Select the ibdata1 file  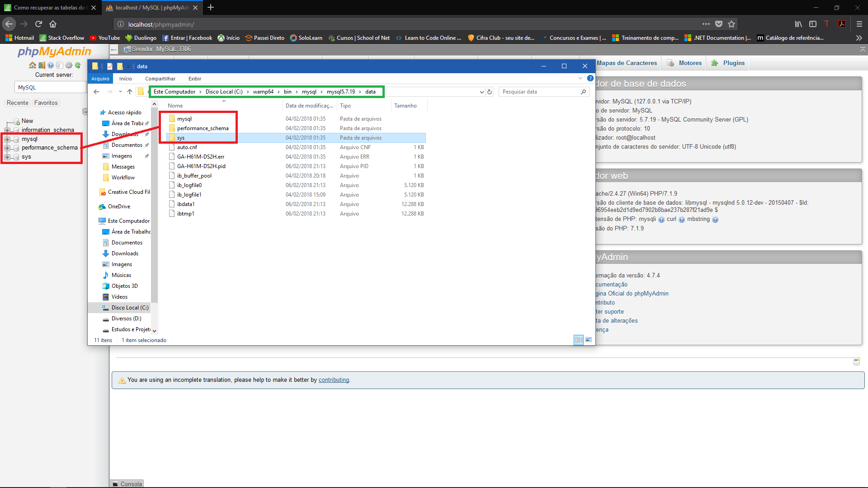(186, 204)
